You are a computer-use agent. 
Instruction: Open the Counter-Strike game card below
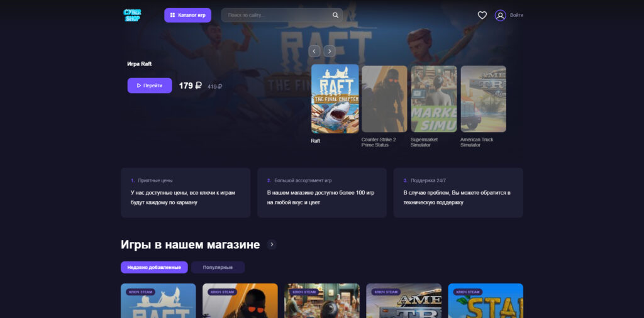click(x=240, y=301)
